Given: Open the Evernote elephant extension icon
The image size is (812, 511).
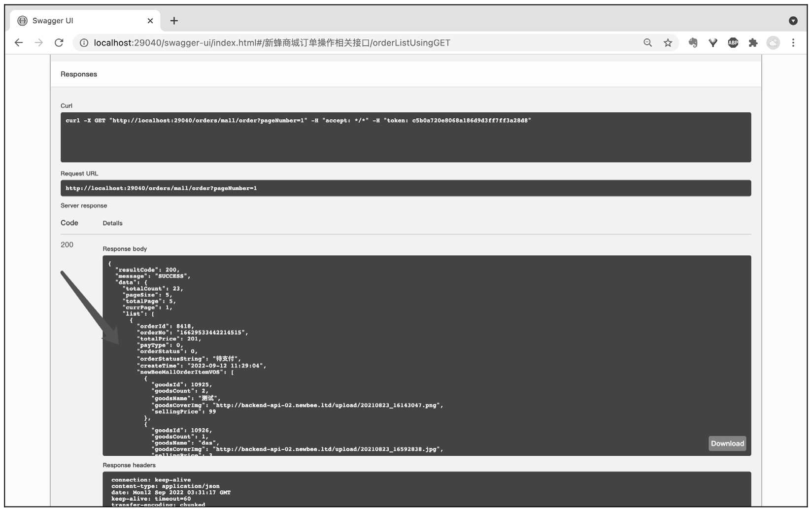Looking at the screenshot, I should tap(693, 43).
